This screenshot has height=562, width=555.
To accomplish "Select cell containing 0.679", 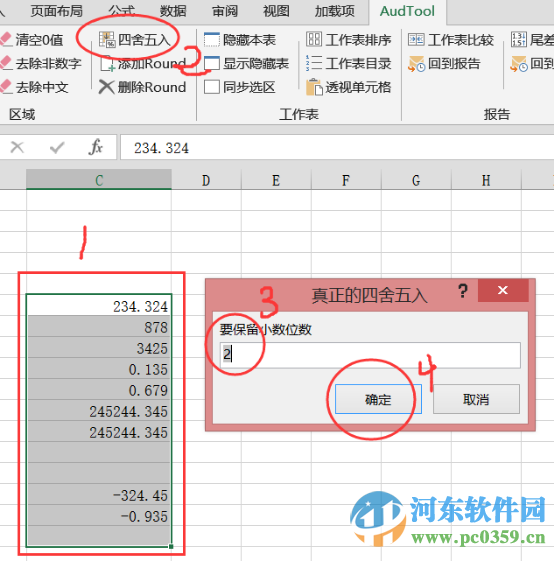I will point(99,389).
